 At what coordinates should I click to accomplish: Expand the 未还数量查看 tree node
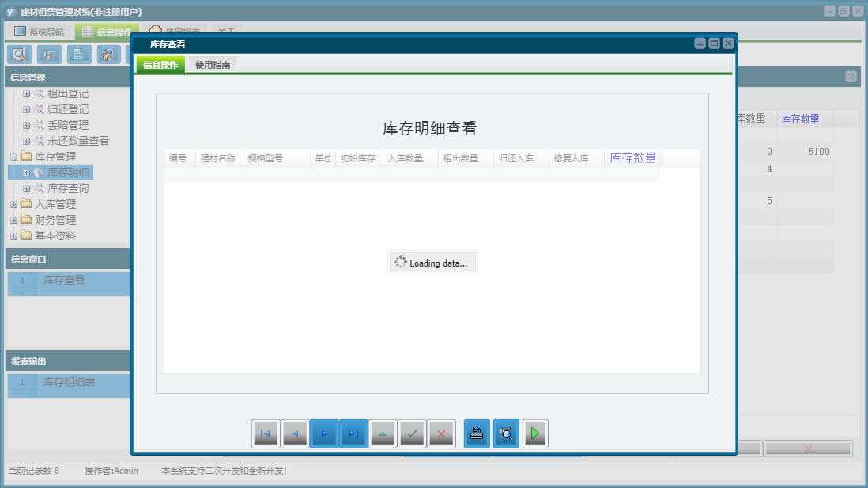tap(26, 141)
